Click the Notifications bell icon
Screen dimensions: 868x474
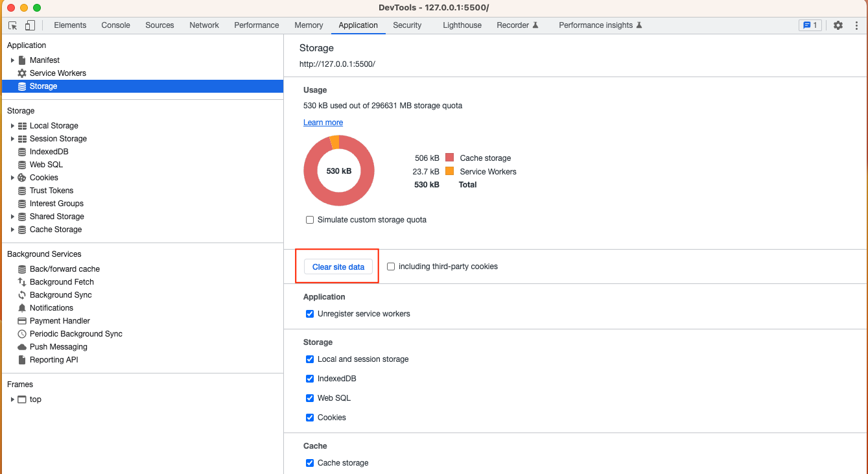(22, 308)
